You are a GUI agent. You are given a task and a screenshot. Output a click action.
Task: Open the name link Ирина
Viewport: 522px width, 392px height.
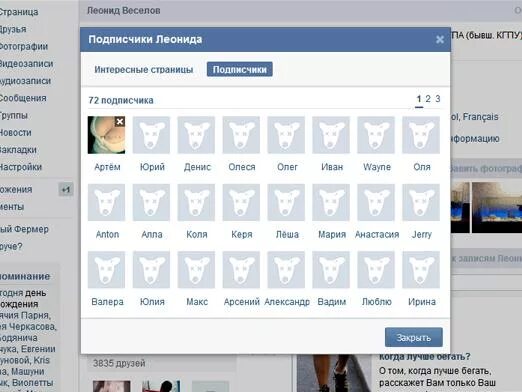pyautogui.click(x=422, y=302)
